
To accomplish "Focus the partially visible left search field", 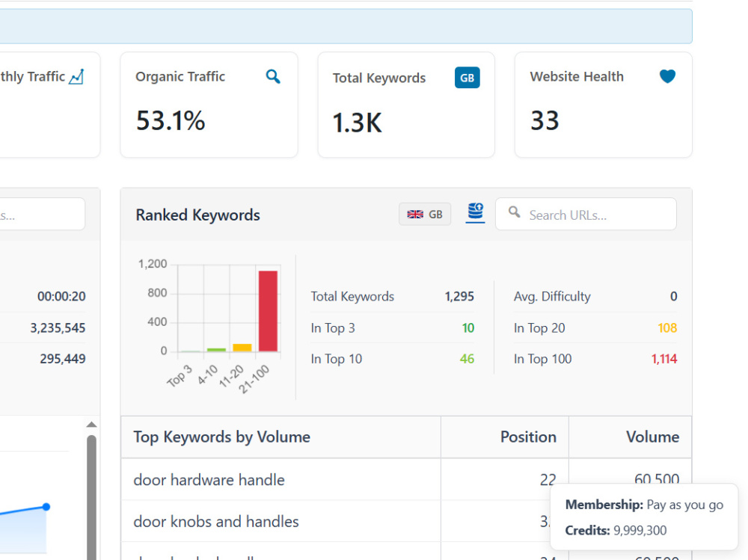I will tap(43, 214).
